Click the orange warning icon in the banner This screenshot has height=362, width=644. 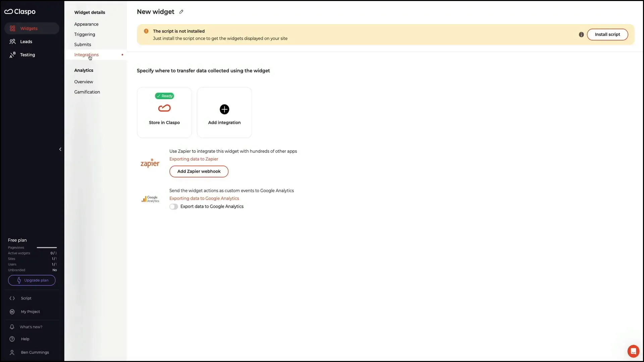146,31
